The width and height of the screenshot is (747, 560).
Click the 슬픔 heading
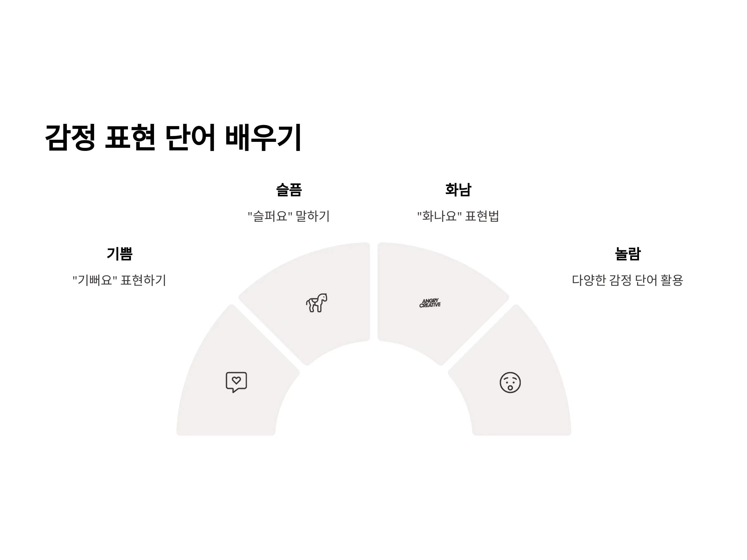click(289, 189)
